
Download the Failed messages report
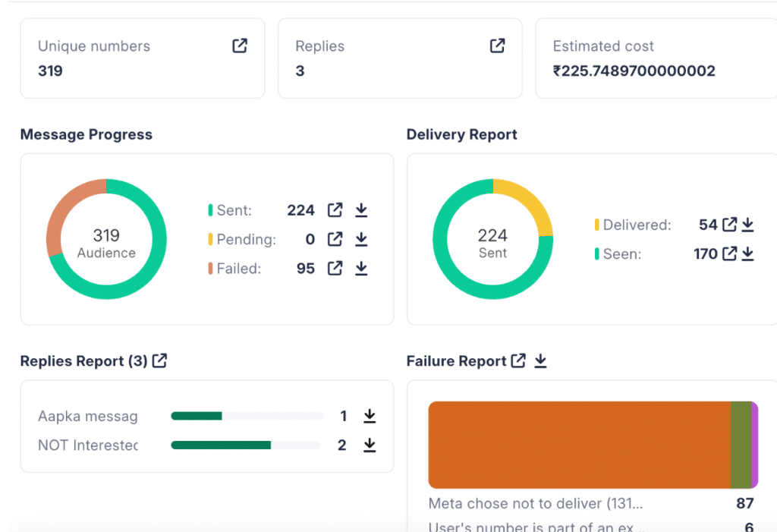(x=361, y=268)
